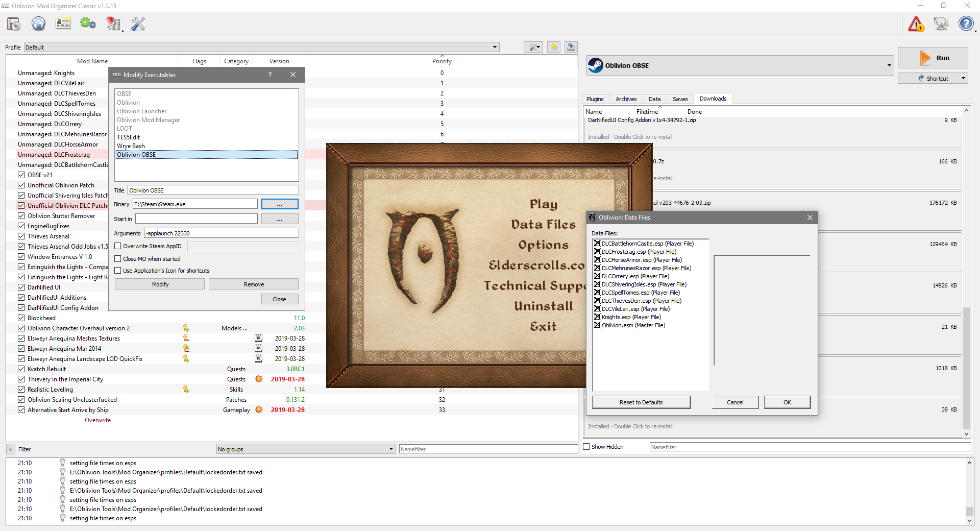This screenshot has height=531, width=980.
Task: Click Cancel in Data Files dialog
Action: click(x=735, y=402)
